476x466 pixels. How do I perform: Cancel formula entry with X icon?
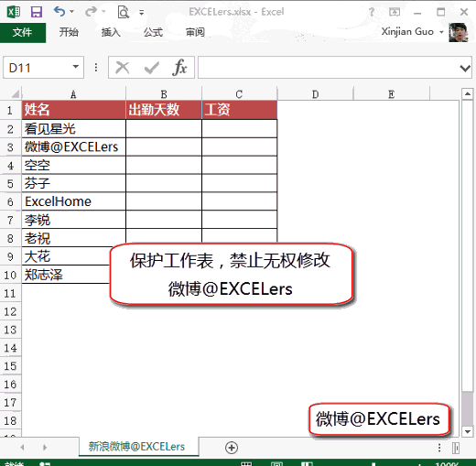(123, 68)
